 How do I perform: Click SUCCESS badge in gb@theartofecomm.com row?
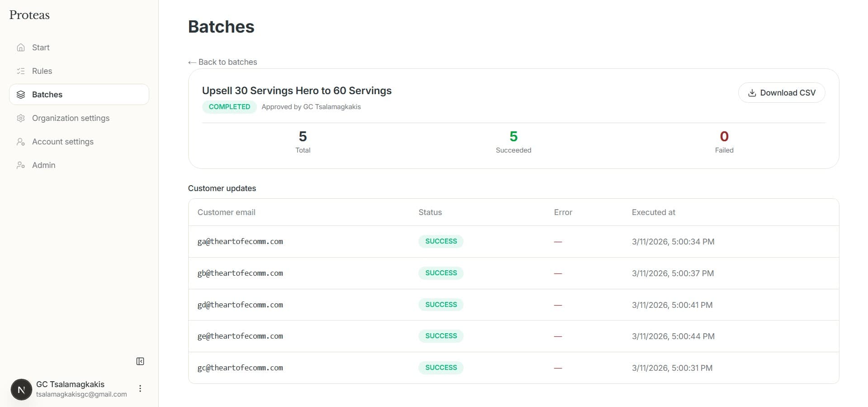point(441,273)
